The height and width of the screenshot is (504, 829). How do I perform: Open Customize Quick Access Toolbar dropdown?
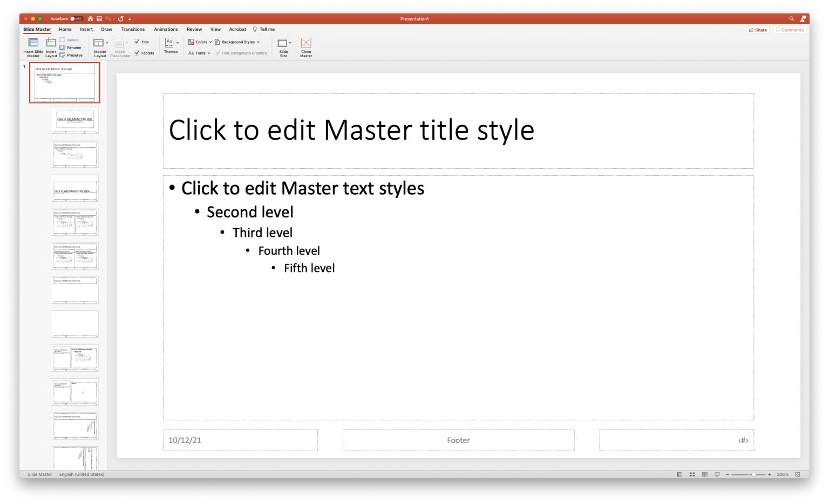pos(130,19)
